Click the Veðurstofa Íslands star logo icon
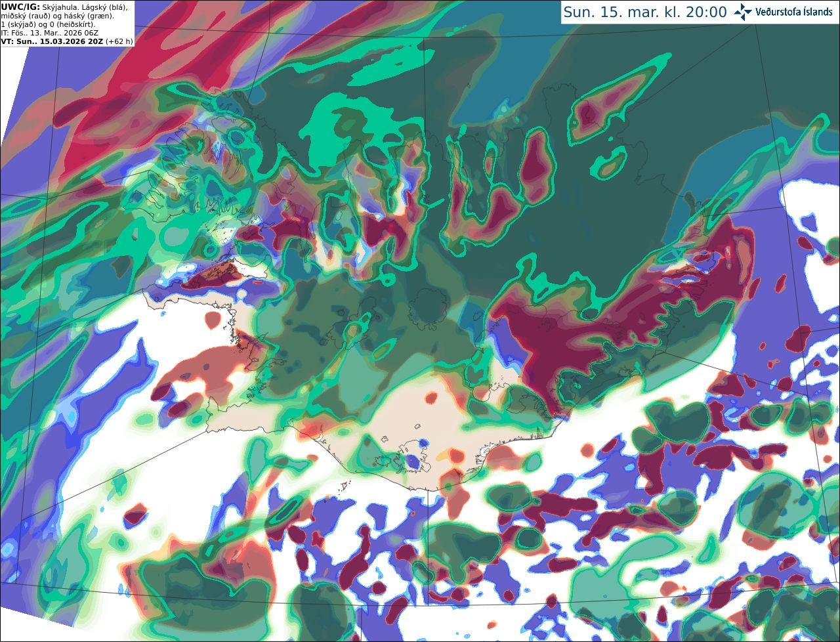This screenshot has height=642, width=840. (743, 12)
